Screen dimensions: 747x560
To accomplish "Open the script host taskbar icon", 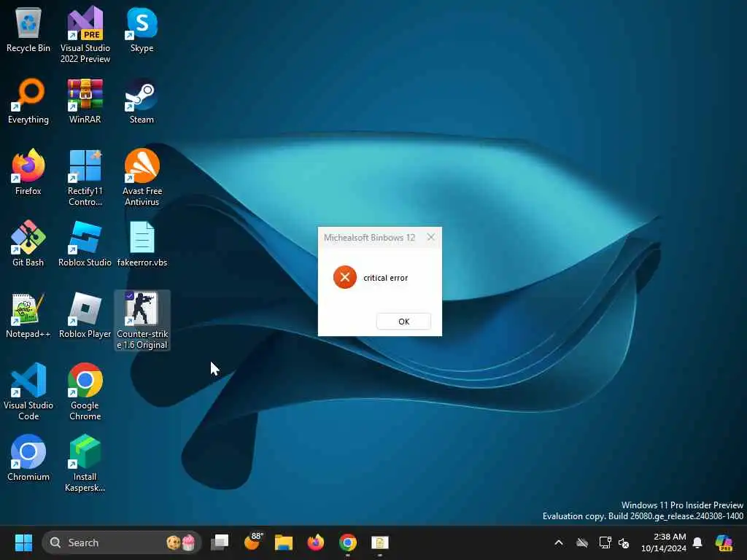I will point(379,542).
